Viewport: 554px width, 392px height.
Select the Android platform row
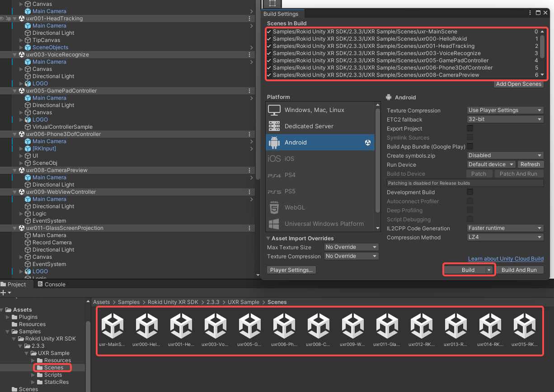[320, 142]
